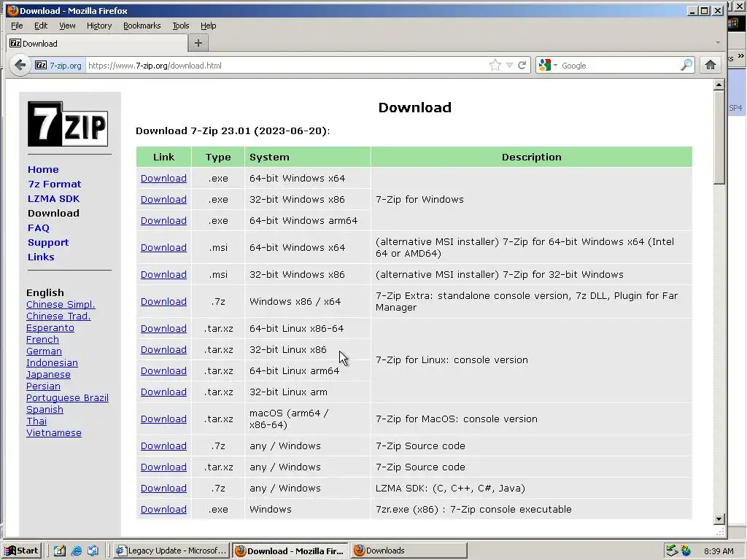Screen dimensions: 747x560
Task: Reload the page with the refresh icon
Action: [522, 65]
